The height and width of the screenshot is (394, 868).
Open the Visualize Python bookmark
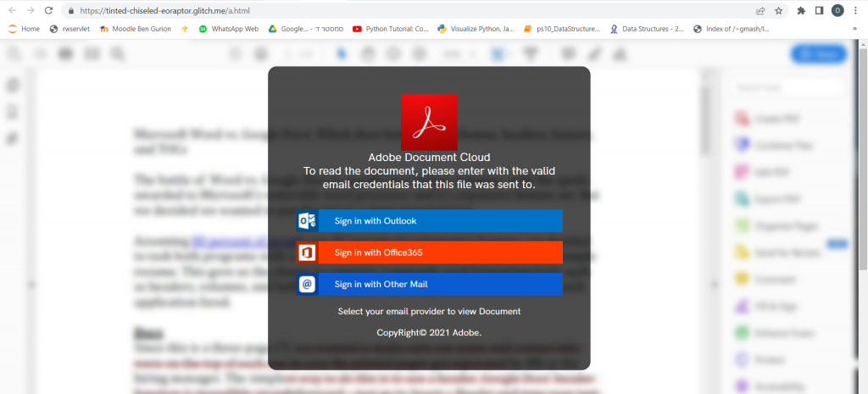click(476, 29)
